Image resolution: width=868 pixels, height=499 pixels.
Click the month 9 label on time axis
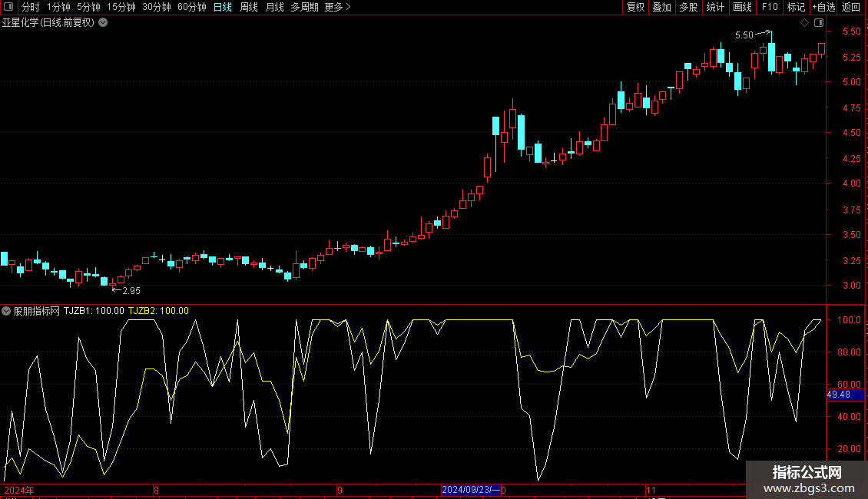point(340,490)
